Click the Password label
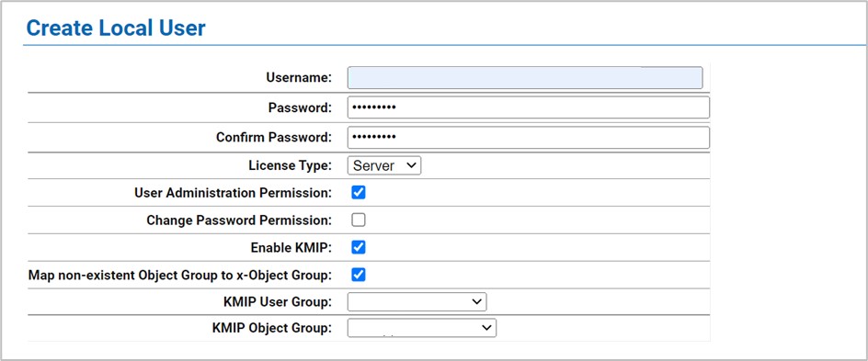 tap(300, 107)
